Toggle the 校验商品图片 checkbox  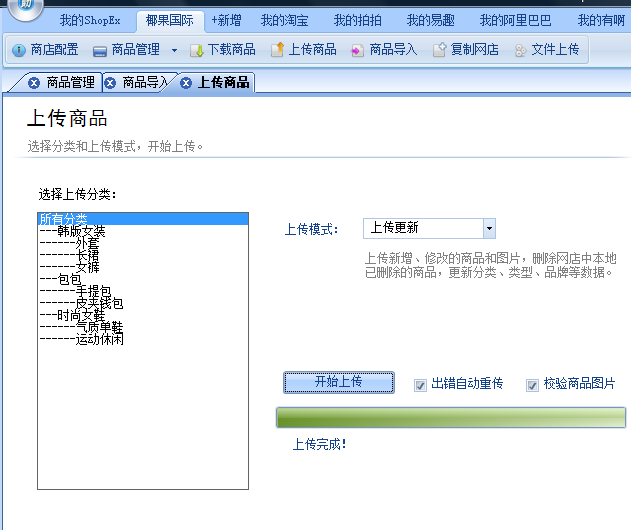coord(533,384)
